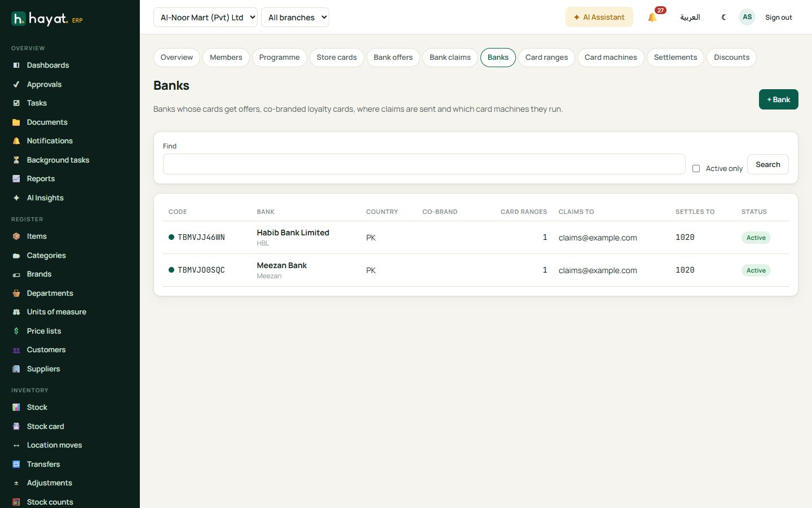Click the Sign out link
The image size is (812, 508).
coord(778,17)
